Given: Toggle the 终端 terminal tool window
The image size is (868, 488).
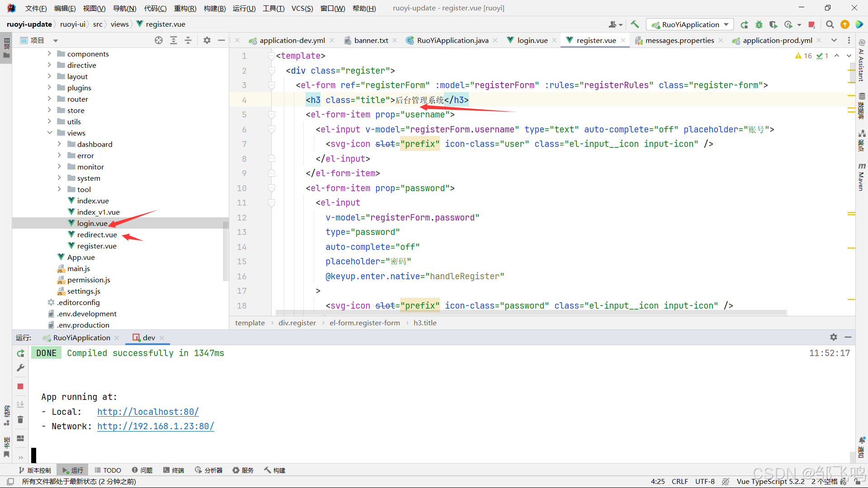Looking at the screenshot, I should coord(174,470).
